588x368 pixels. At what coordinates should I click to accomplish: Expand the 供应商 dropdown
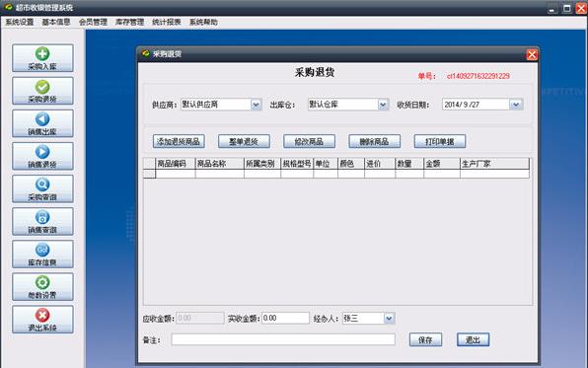point(256,105)
